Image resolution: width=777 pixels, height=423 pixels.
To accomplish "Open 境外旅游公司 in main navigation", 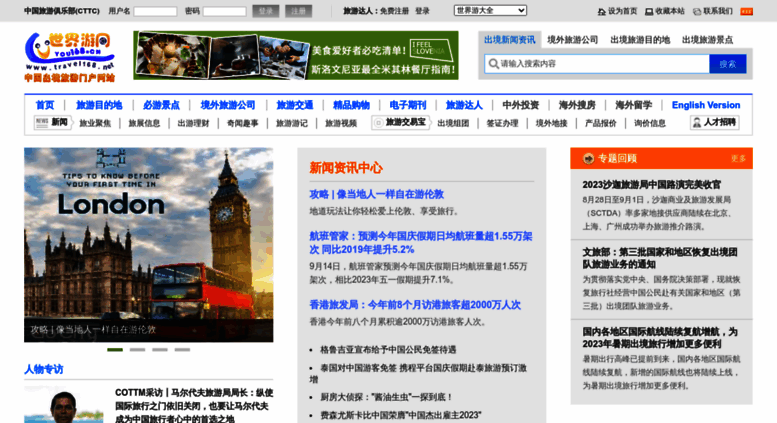I will click(227, 105).
